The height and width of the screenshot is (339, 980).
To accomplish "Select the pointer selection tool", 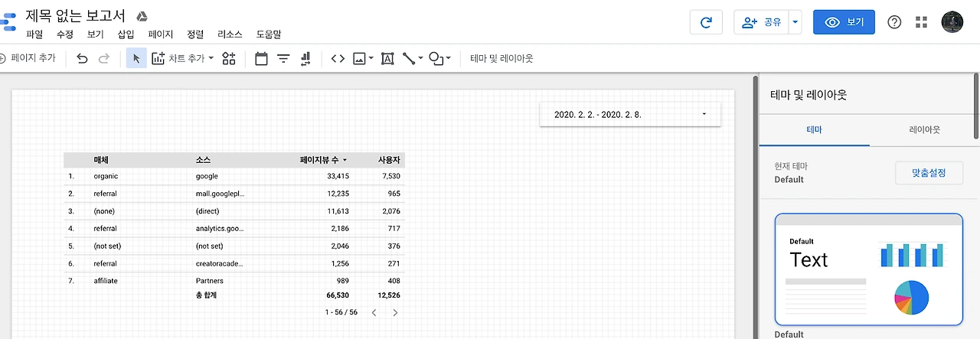I will click(136, 58).
